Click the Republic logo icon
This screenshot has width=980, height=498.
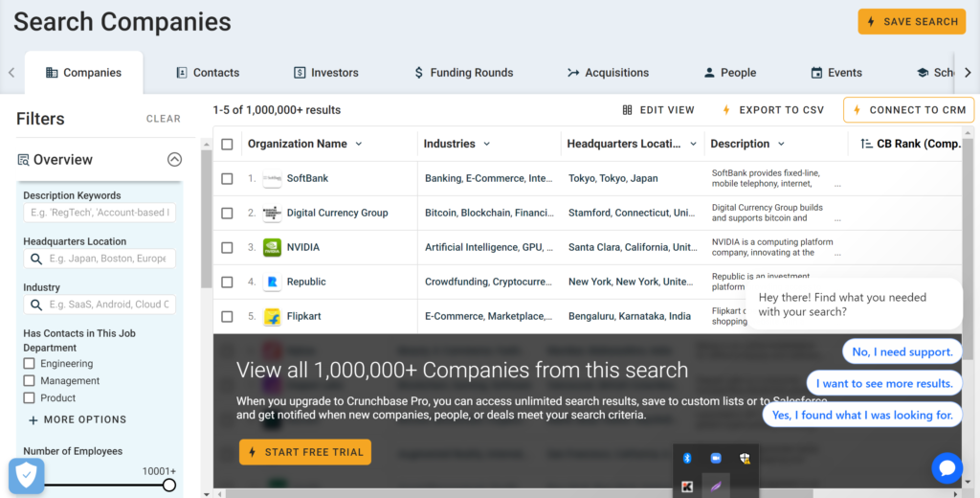pos(272,282)
